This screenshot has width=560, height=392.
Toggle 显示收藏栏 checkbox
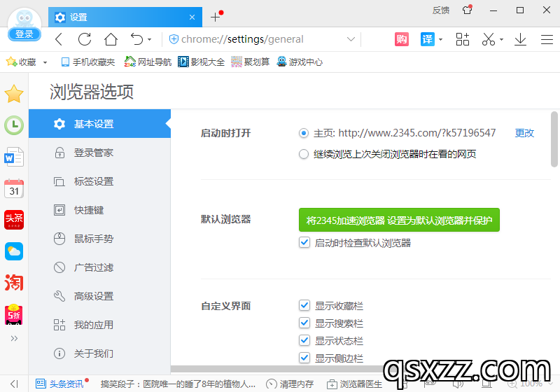pyautogui.click(x=304, y=306)
